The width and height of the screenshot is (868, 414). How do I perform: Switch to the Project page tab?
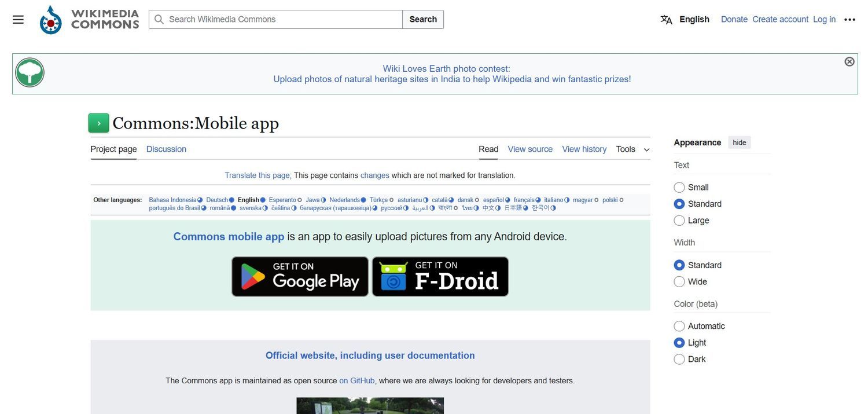pos(113,149)
